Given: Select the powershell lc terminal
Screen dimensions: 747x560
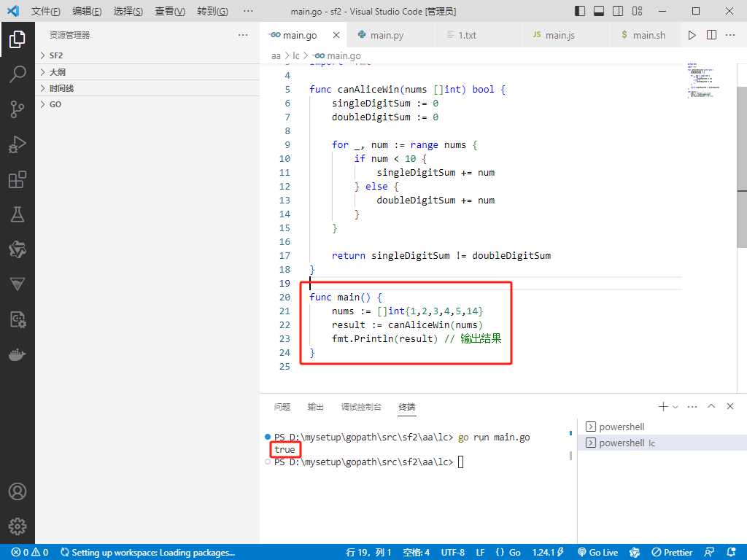Looking at the screenshot, I should (x=662, y=443).
